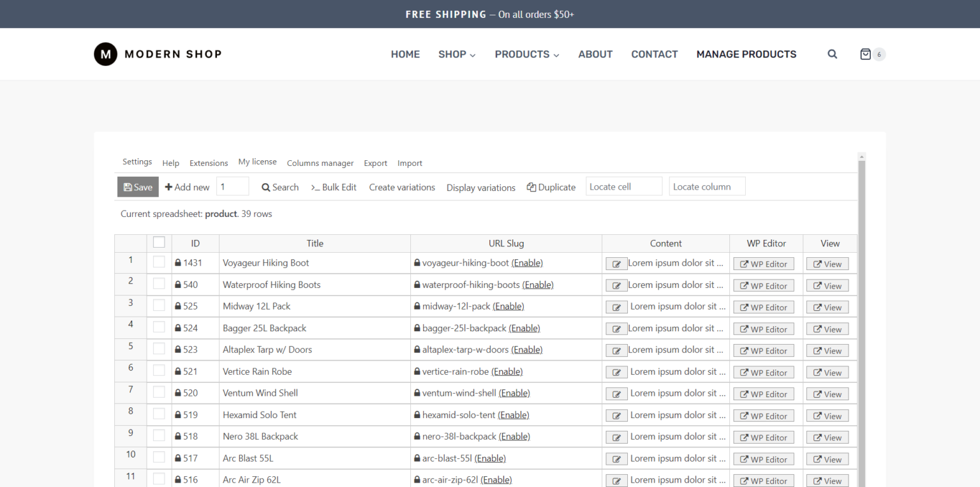The height and width of the screenshot is (487, 980).
Task: Click the Save icon on the spreadsheet toolbar
Action: (x=128, y=186)
